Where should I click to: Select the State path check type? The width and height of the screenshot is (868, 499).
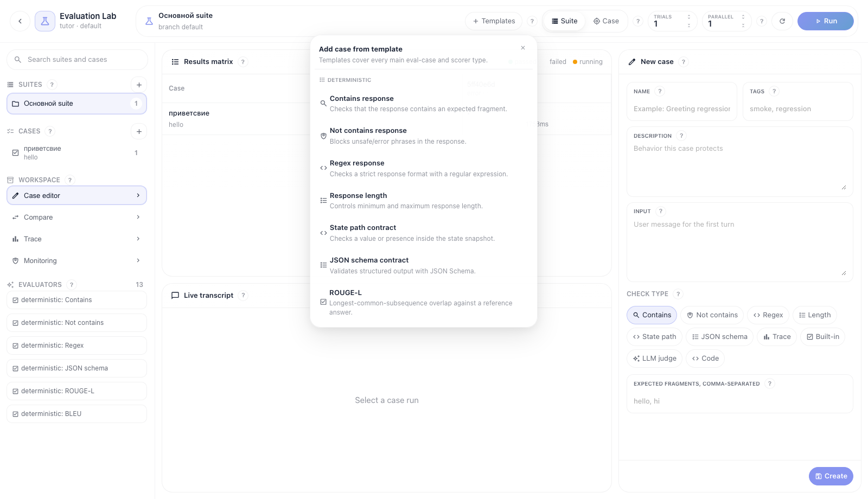tap(654, 337)
